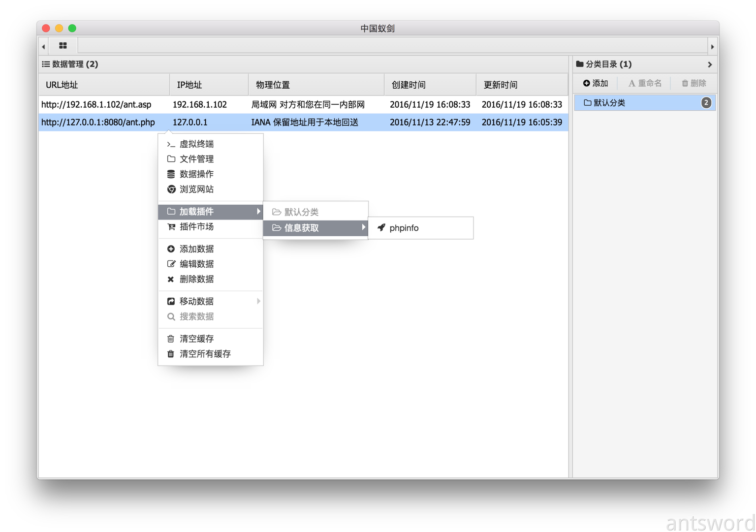Click the 删除数据 cross icon
The image size is (756, 532).
pos(171,280)
